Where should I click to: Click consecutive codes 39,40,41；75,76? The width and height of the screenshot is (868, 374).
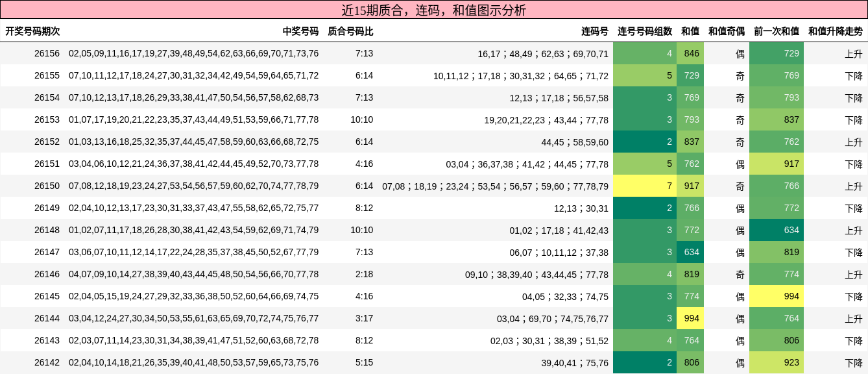(575, 362)
